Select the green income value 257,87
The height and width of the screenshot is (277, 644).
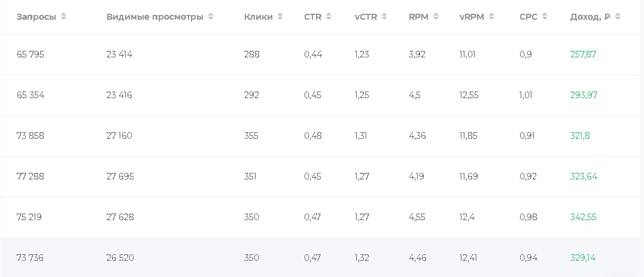point(583,54)
